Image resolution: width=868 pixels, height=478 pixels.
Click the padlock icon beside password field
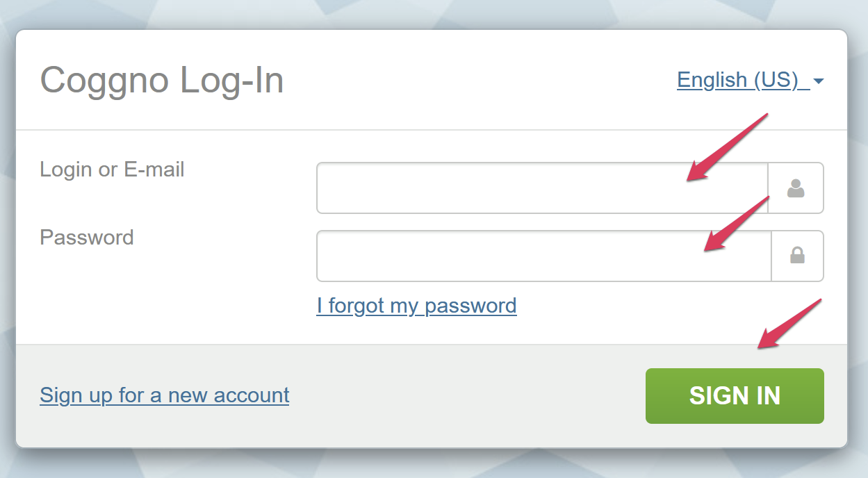[x=797, y=256]
